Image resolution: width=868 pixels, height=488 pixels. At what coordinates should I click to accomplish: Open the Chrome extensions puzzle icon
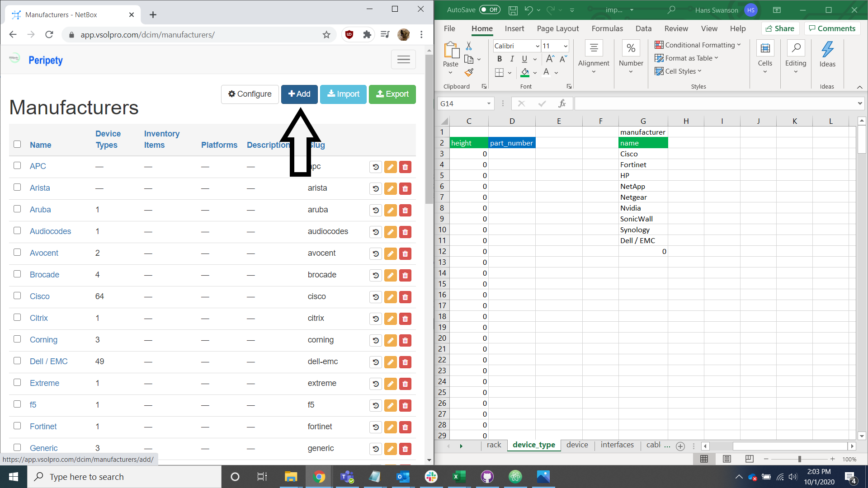click(367, 35)
